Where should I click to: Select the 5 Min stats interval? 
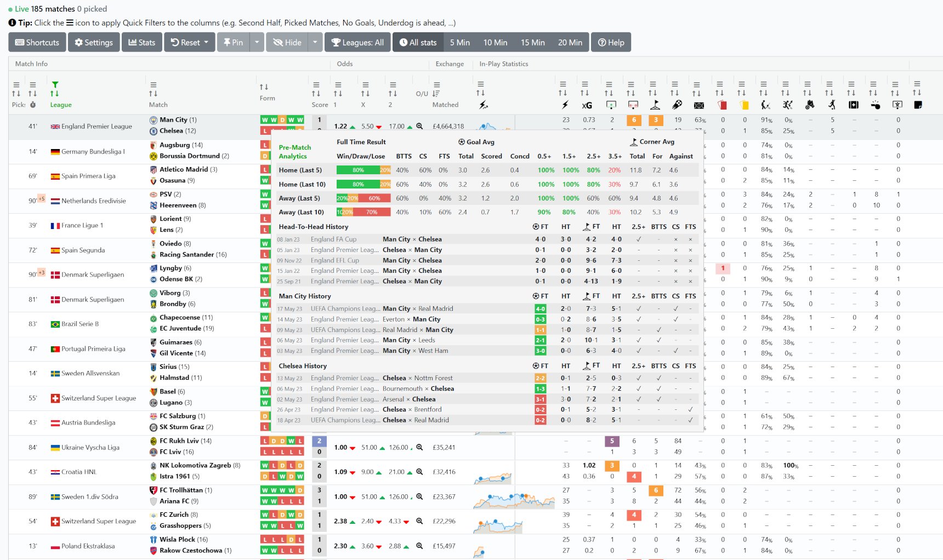coord(460,42)
